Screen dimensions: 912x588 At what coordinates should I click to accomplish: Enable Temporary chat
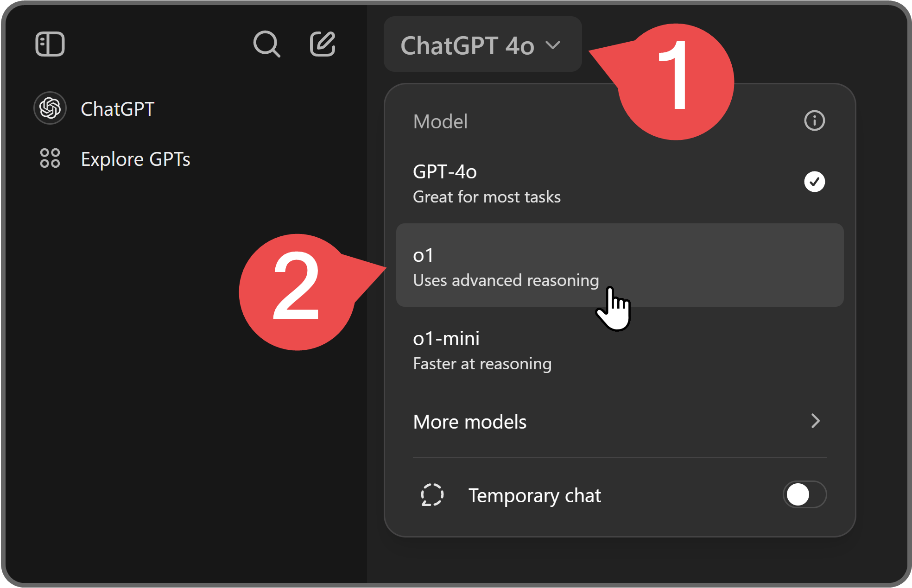[804, 495]
